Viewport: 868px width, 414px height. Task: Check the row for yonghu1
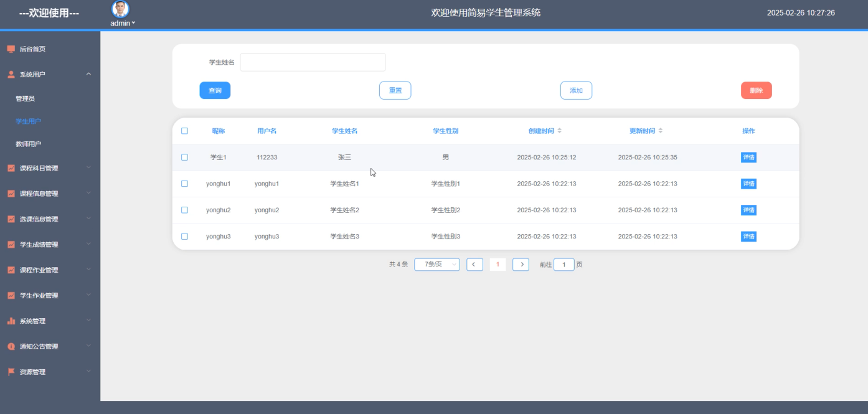coord(184,184)
